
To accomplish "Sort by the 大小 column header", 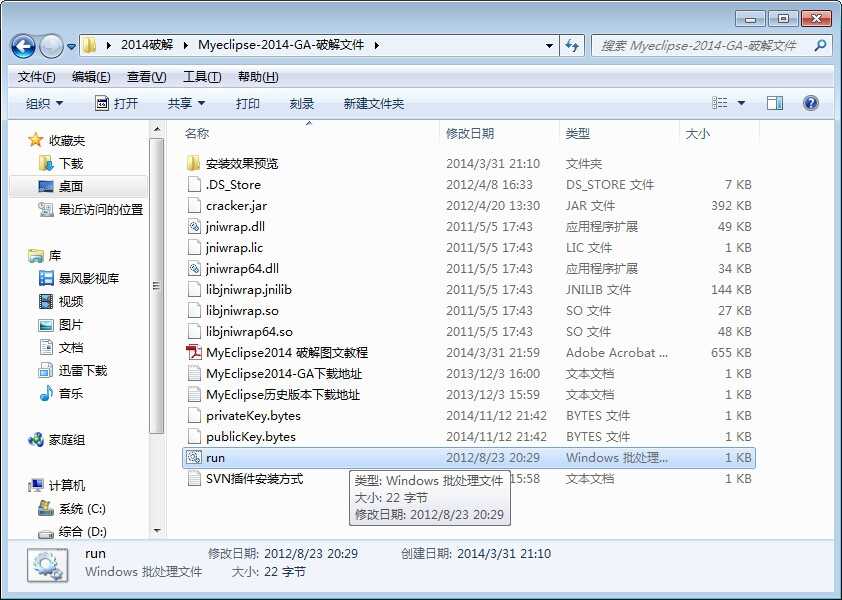I will click(698, 133).
